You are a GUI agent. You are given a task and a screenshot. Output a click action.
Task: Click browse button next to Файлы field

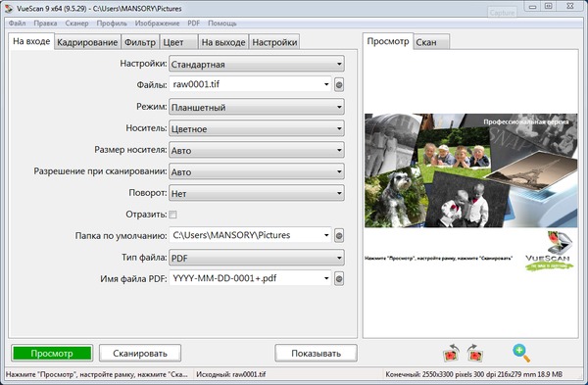[x=339, y=84]
